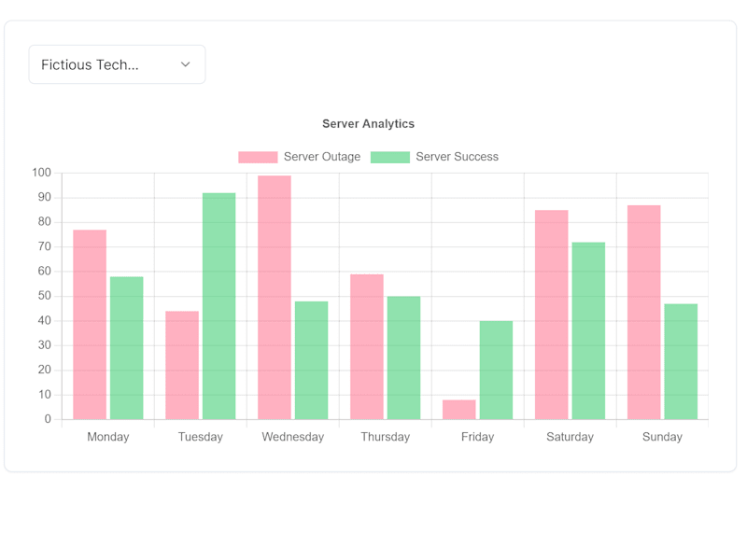Click the Thursday axis label
Viewport: 747px width, 560px height.
(x=386, y=437)
